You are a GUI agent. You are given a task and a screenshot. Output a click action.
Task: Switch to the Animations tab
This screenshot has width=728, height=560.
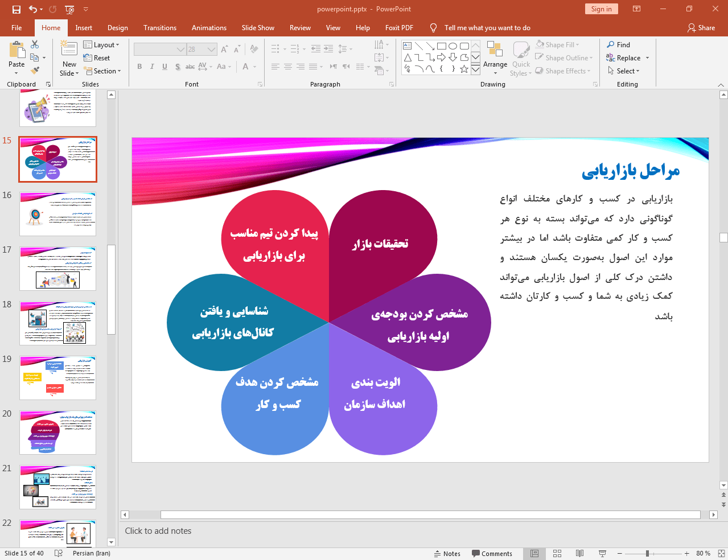pyautogui.click(x=209, y=27)
